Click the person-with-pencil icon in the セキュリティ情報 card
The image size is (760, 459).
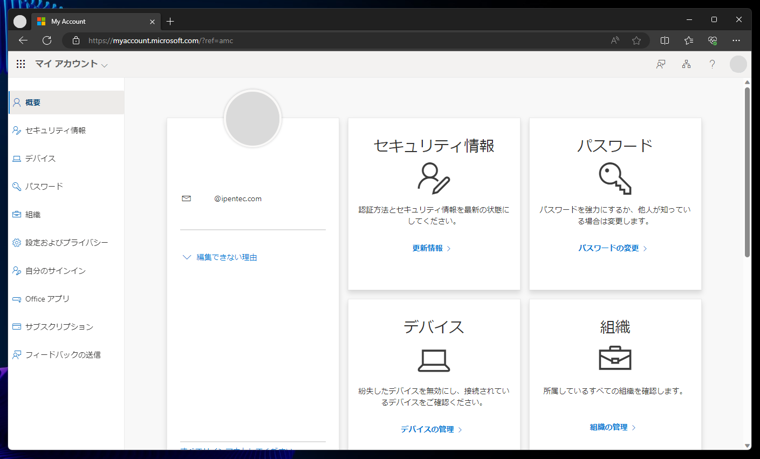point(434,178)
